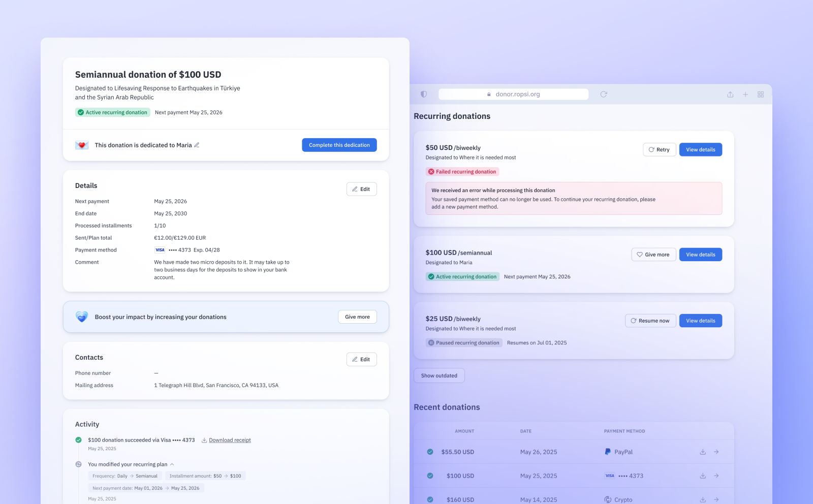Open the $100 USD Visa donation arrow

716,476
